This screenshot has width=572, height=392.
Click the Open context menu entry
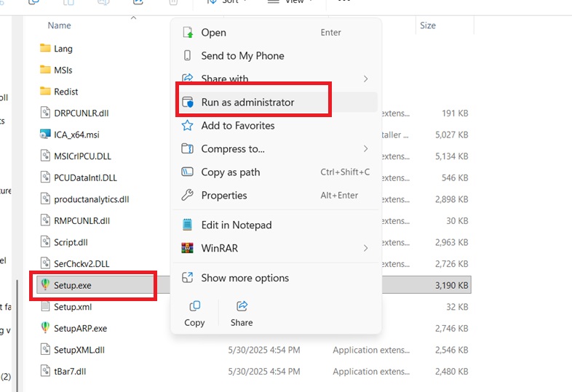pyautogui.click(x=276, y=33)
